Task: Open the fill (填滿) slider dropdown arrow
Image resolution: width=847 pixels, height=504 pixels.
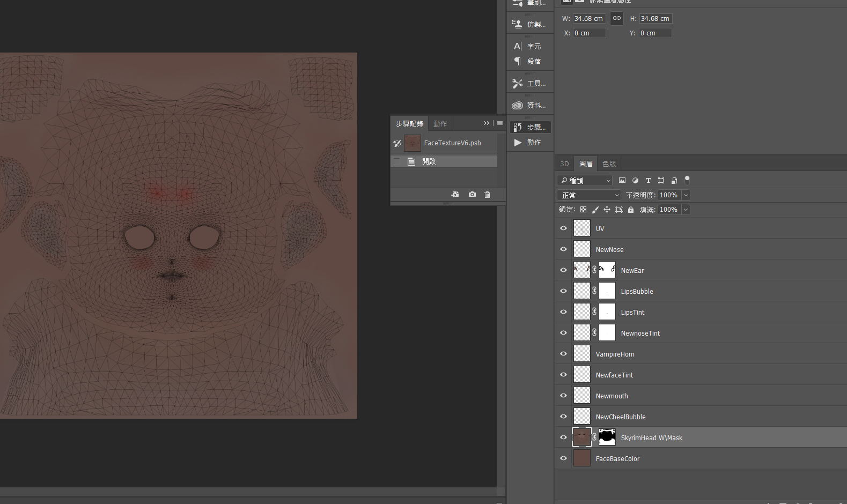Action: [x=686, y=210]
